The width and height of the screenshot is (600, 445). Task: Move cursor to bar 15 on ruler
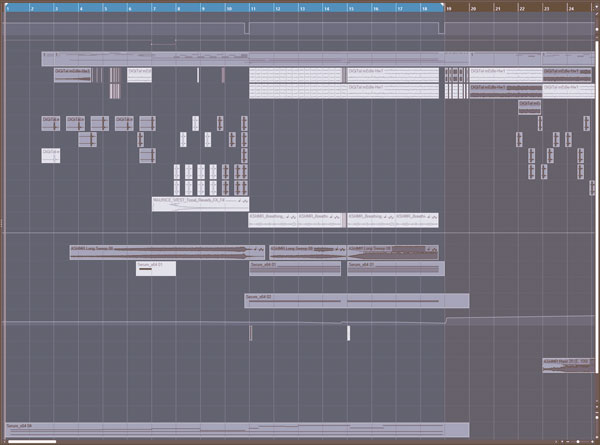coord(351,8)
